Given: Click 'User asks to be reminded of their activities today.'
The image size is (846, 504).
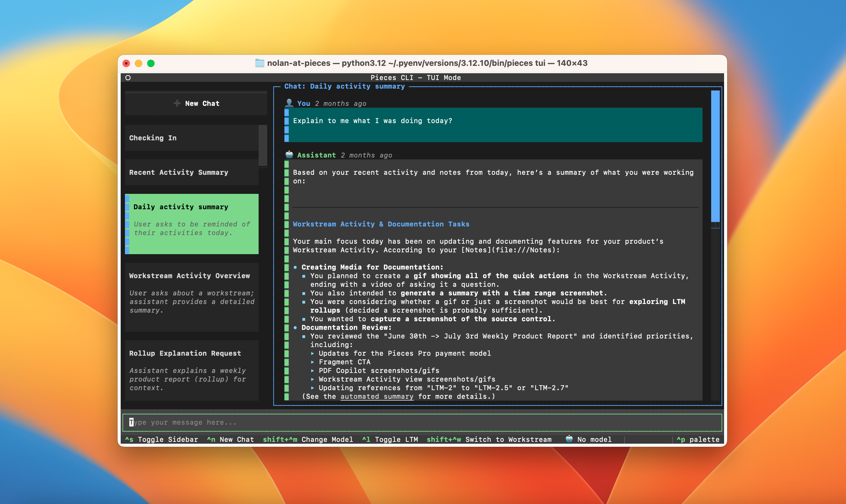Looking at the screenshot, I should pyautogui.click(x=191, y=229).
